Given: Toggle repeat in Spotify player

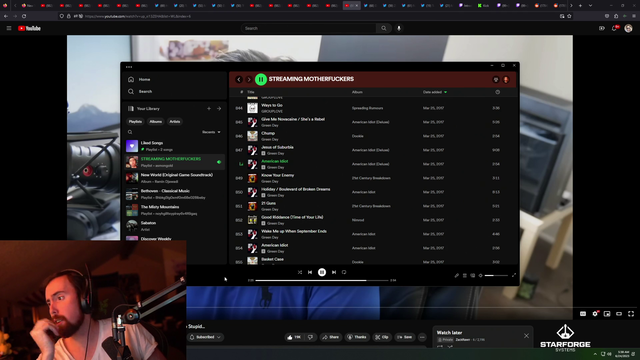Looking at the screenshot, I should click(x=344, y=272).
